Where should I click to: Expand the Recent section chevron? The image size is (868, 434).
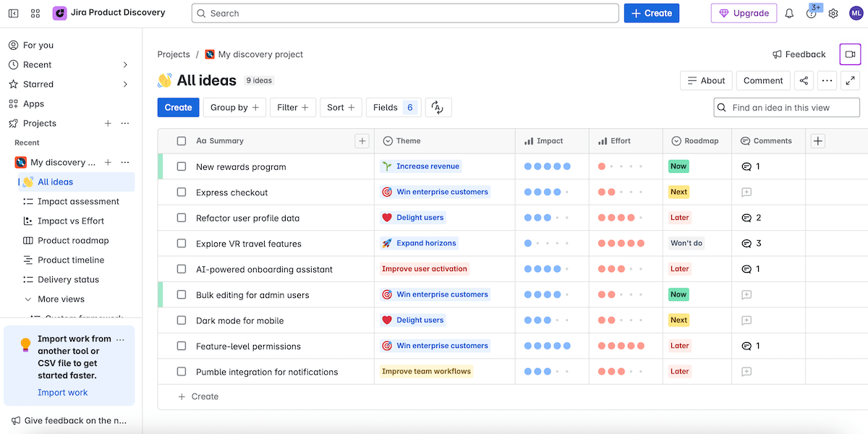pos(125,64)
